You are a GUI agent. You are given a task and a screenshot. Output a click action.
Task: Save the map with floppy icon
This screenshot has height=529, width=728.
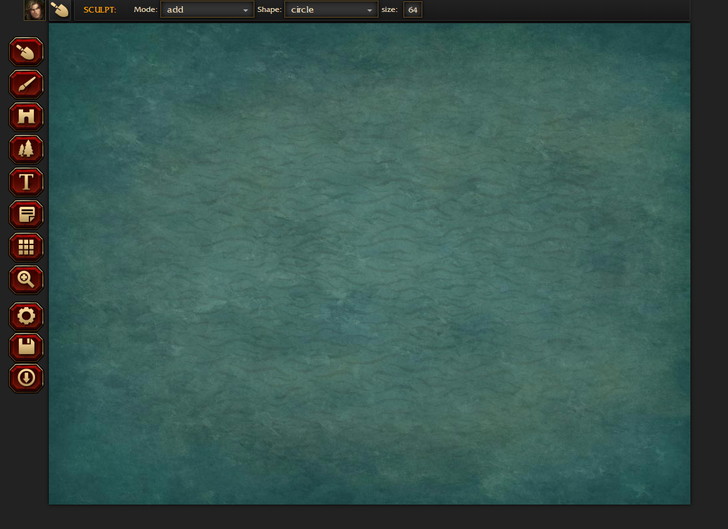pos(26,347)
